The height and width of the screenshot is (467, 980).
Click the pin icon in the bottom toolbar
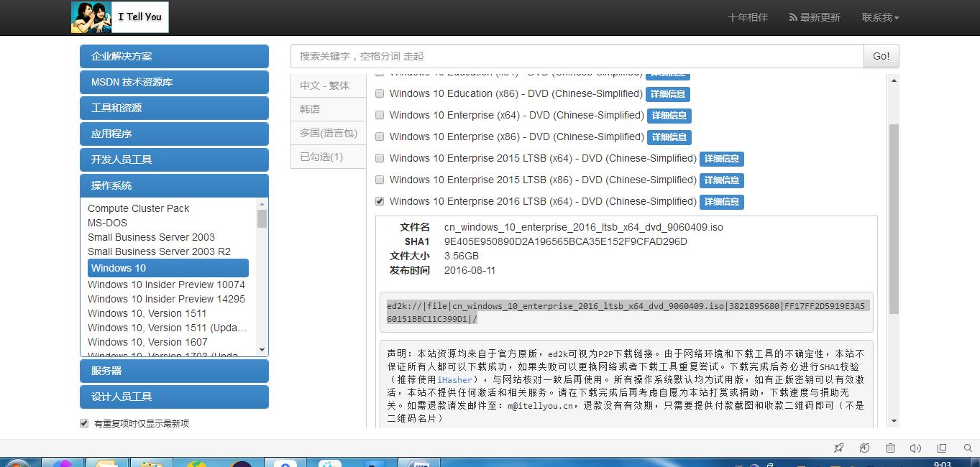(838, 448)
